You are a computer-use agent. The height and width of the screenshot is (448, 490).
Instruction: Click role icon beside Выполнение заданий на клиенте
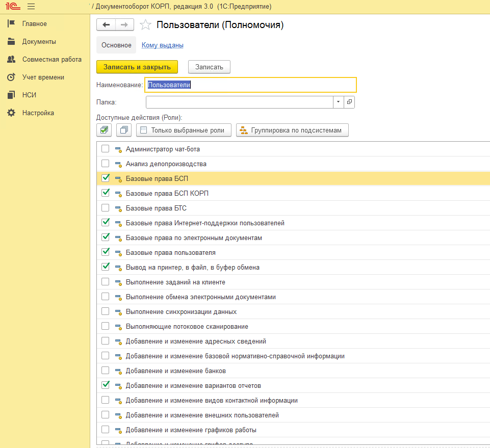(118, 282)
